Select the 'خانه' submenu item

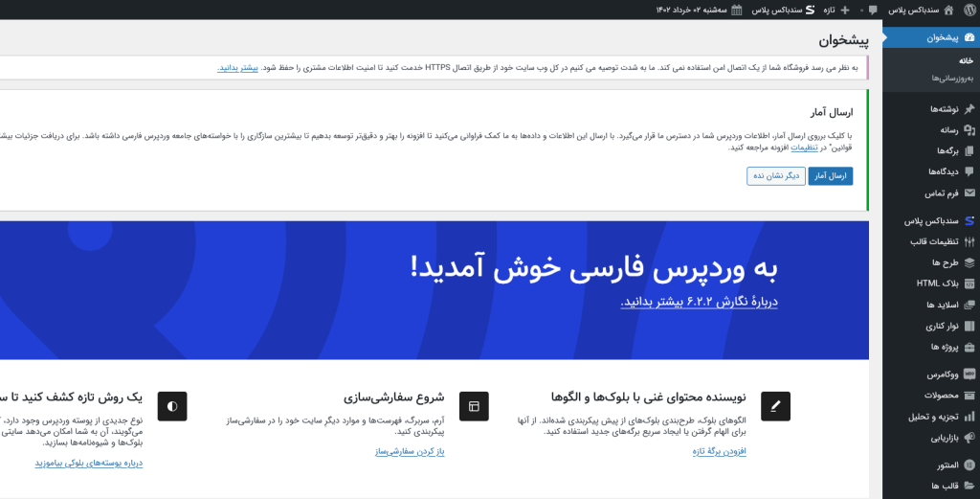967,60
